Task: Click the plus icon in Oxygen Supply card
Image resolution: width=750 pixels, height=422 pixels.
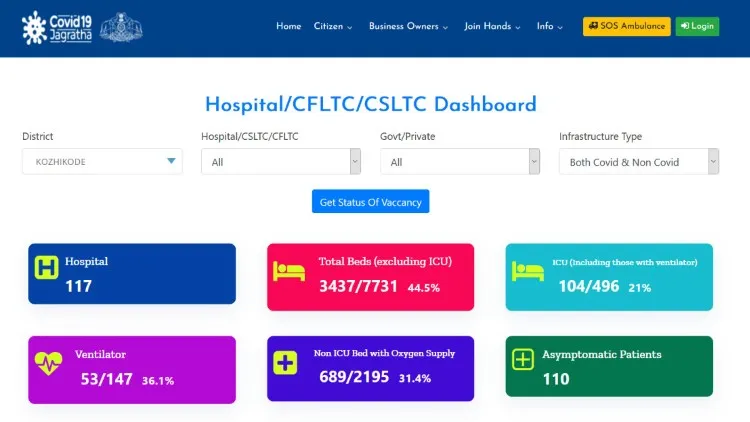Action: [285, 362]
